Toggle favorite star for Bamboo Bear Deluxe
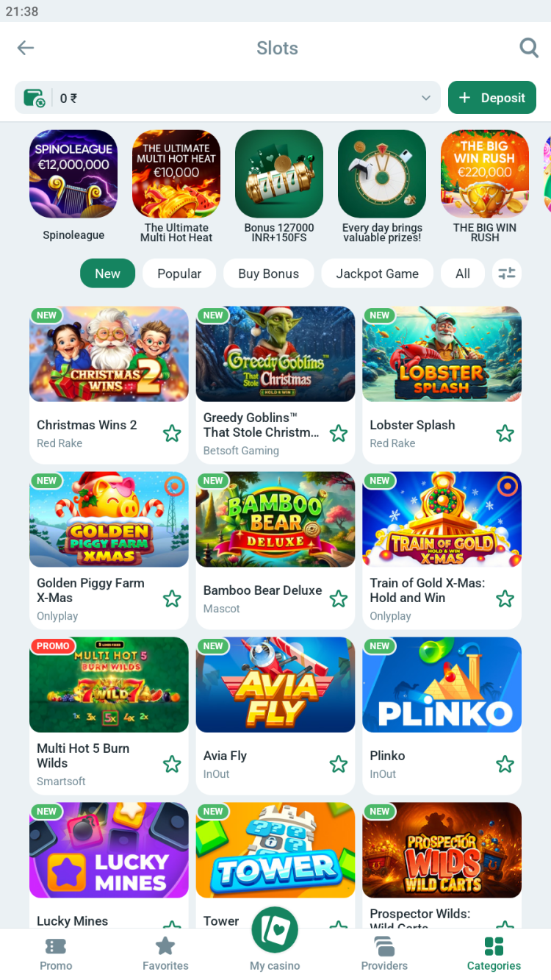Image resolution: width=551 pixels, height=980 pixels. click(x=339, y=599)
